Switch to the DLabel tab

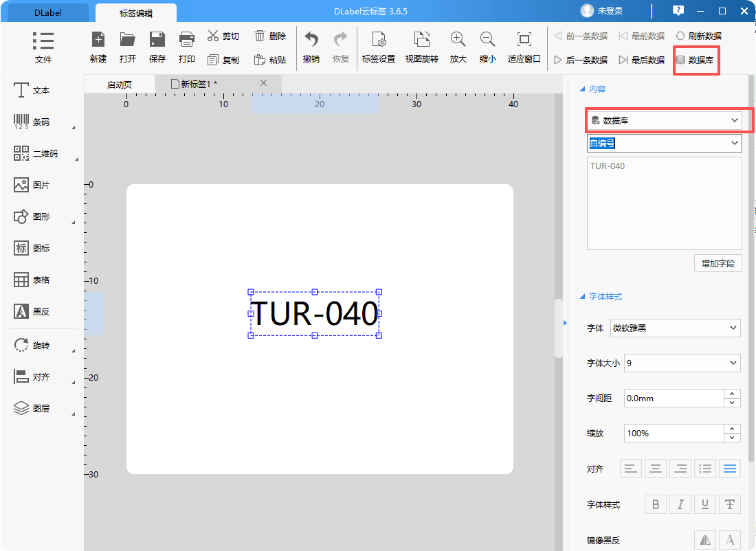(x=47, y=13)
